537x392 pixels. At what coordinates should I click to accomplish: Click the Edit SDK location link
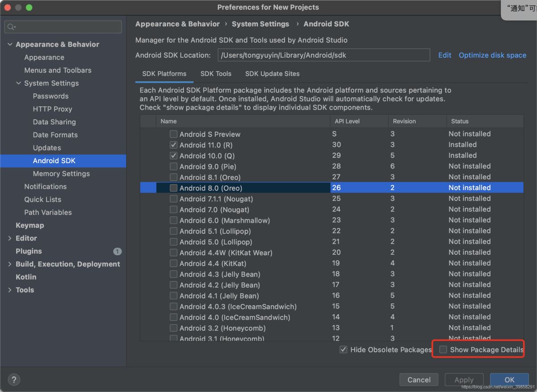pyautogui.click(x=444, y=55)
